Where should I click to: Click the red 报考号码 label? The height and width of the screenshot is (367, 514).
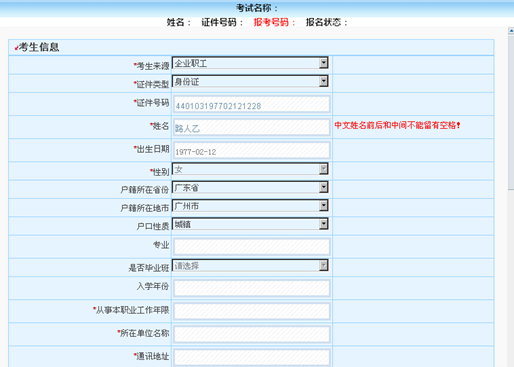point(274,22)
